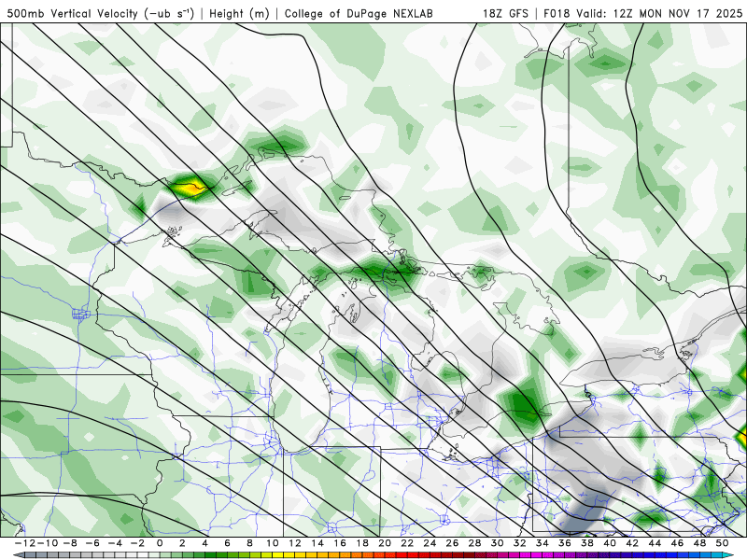Click the colorbar label '24'
This screenshot has width=747, height=560.
(x=430, y=543)
